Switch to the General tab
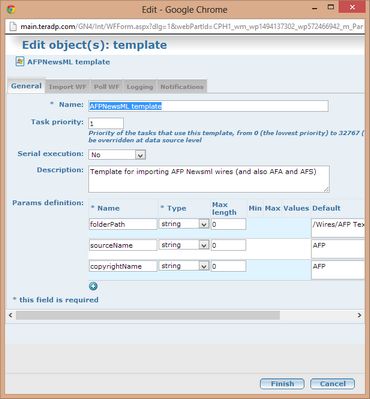Screen dimensions: 370x399 point(26,86)
